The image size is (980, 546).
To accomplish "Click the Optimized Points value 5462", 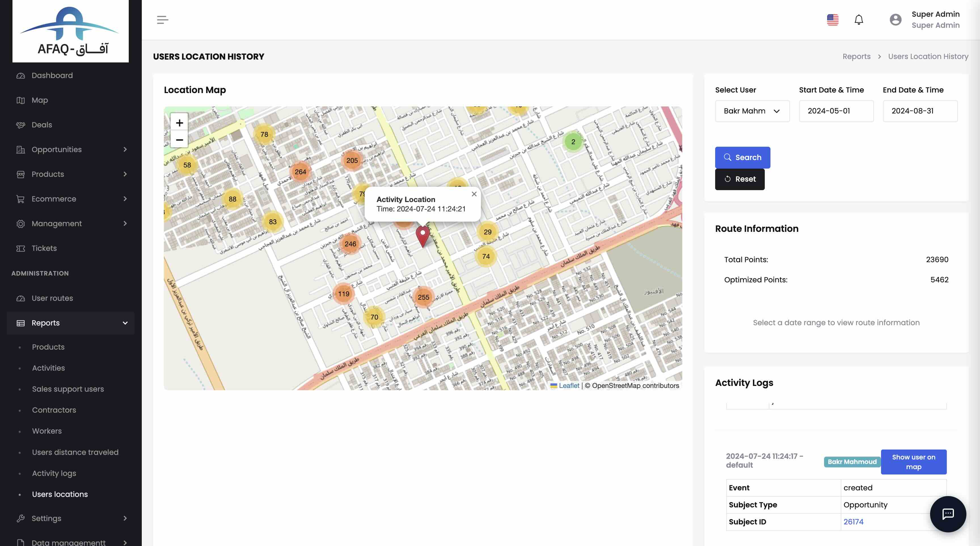I will click(x=939, y=280).
